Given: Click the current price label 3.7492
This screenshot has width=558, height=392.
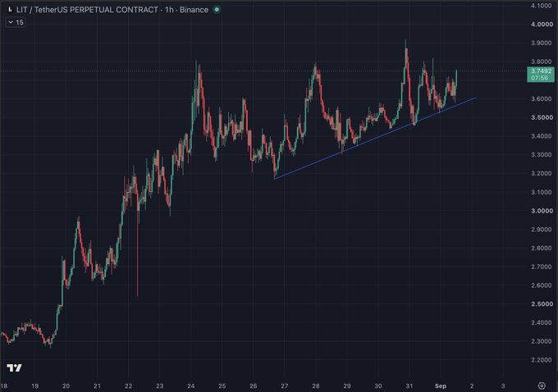Looking at the screenshot, I should (x=541, y=71).
